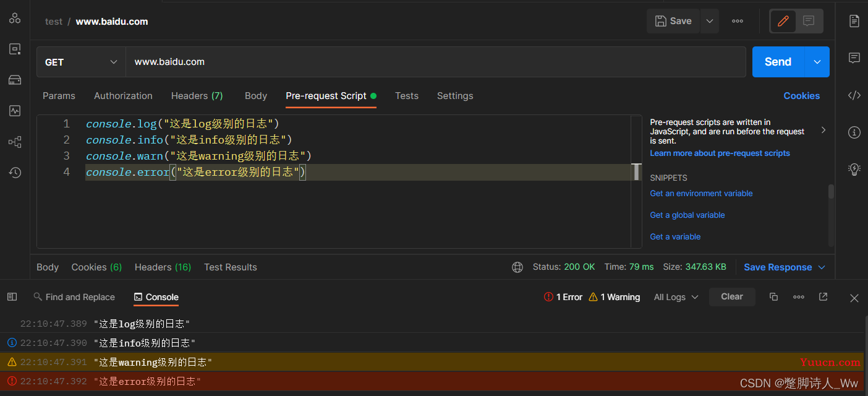Show the code snippet icon on right
The width and height of the screenshot is (868, 396).
point(854,95)
